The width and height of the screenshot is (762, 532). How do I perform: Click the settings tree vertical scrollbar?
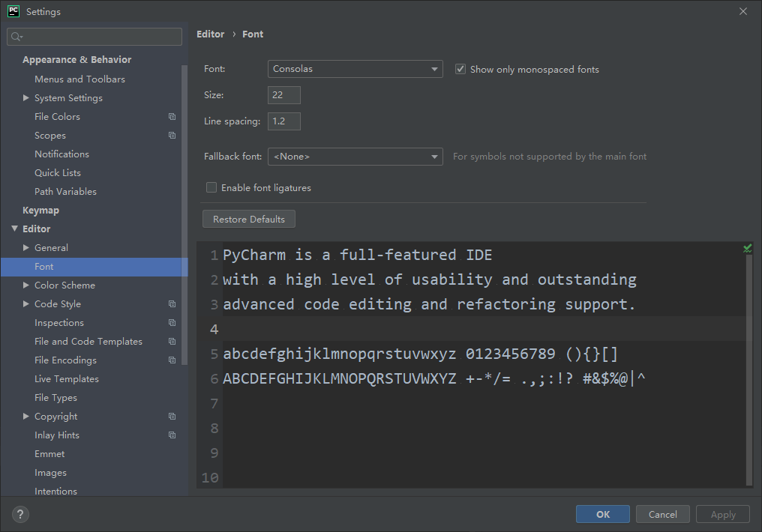[x=184, y=214]
